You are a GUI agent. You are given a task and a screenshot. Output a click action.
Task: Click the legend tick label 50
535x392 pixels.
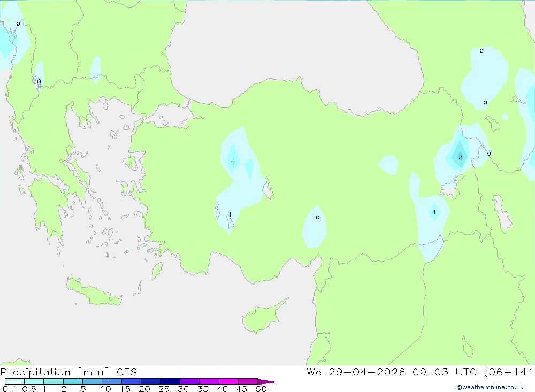point(261,389)
